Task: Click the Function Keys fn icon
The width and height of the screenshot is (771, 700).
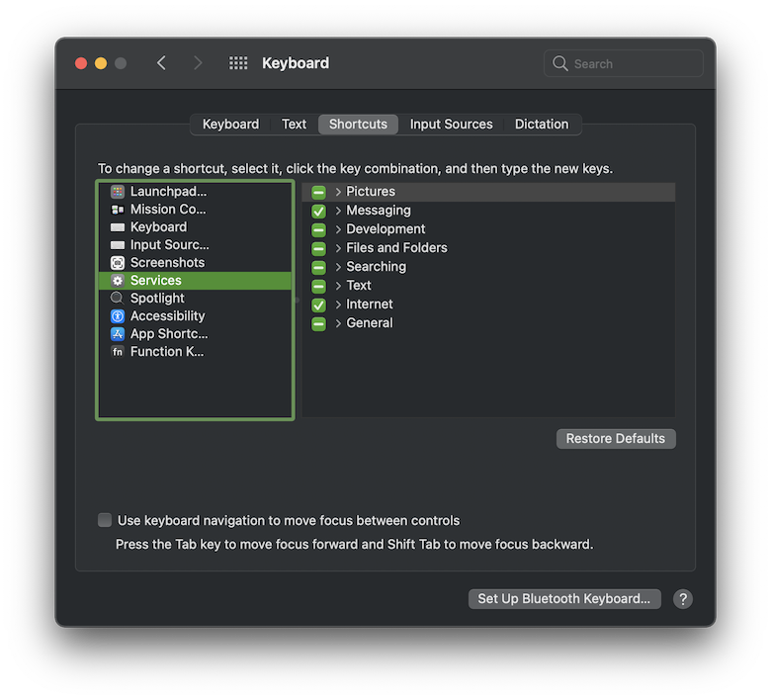Action: [118, 352]
